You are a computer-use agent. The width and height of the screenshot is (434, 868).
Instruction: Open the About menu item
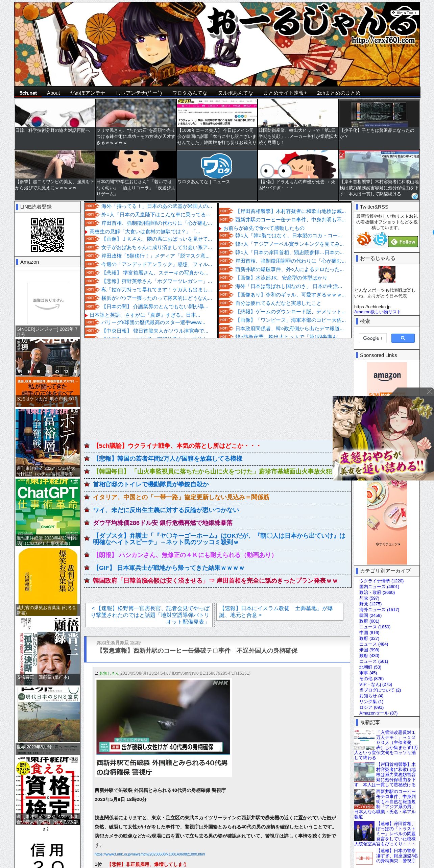pos(53,93)
